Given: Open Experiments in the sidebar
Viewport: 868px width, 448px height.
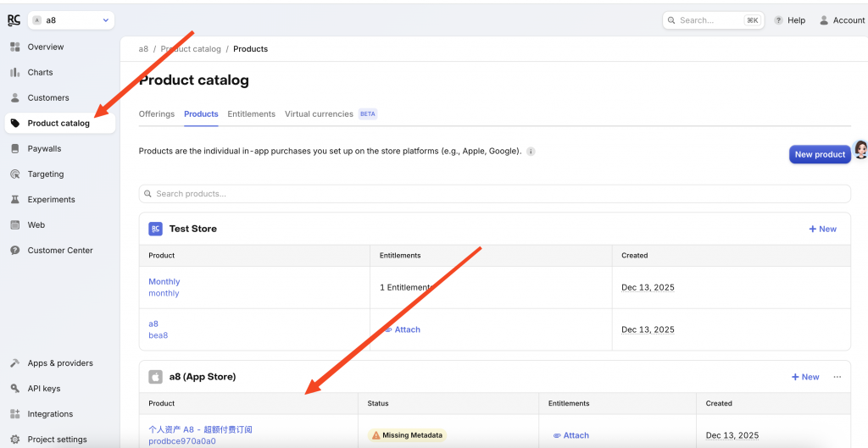Looking at the screenshot, I should pos(51,199).
